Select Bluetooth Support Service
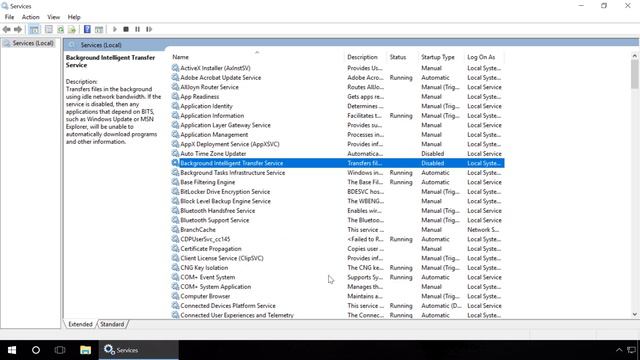This screenshot has height=360, width=640. [x=215, y=220]
